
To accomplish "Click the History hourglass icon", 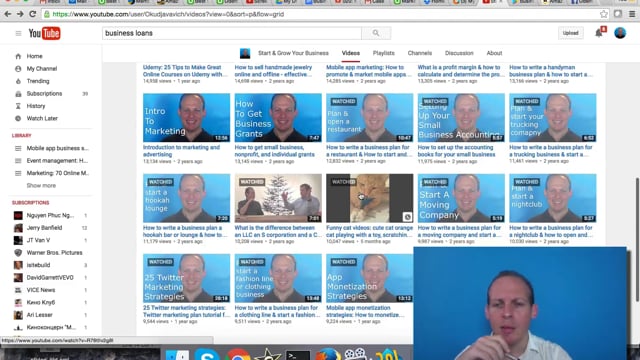I will (x=18, y=106).
